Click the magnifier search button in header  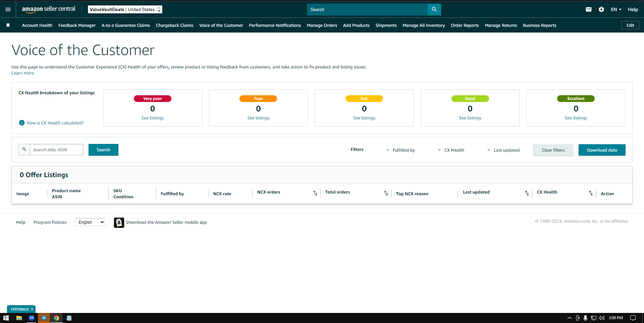click(x=434, y=9)
